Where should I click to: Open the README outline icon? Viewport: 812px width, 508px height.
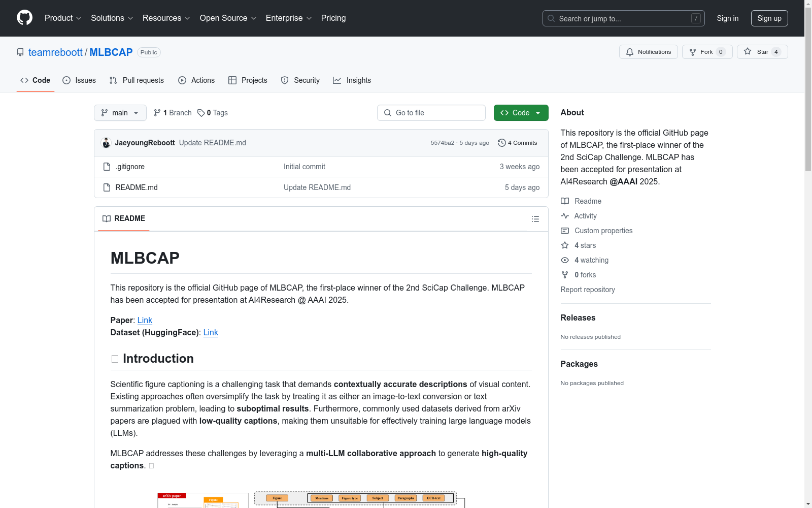(535, 218)
